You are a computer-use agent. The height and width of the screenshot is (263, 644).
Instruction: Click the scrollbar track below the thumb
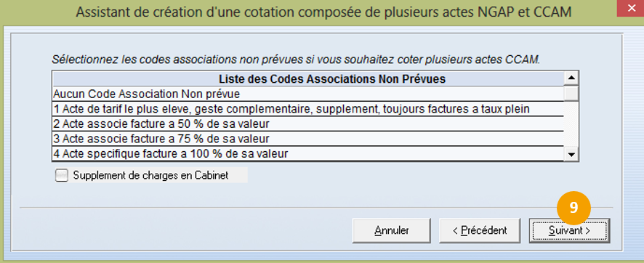point(571,124)
